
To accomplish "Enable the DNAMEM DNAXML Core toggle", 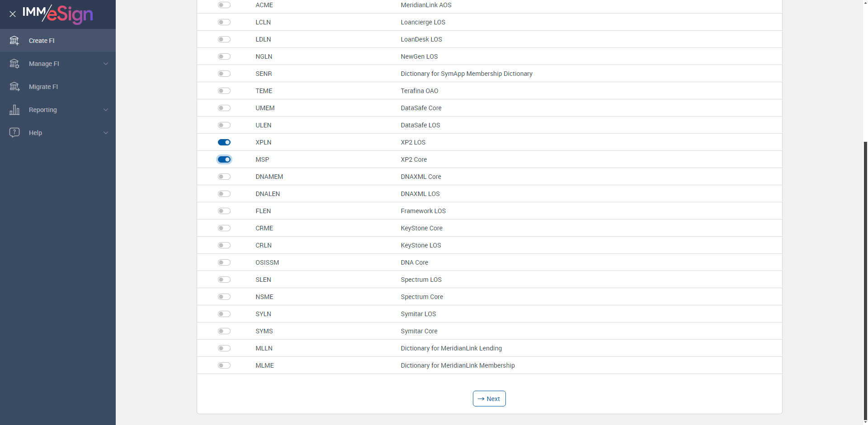I will (x=224, y=177).
